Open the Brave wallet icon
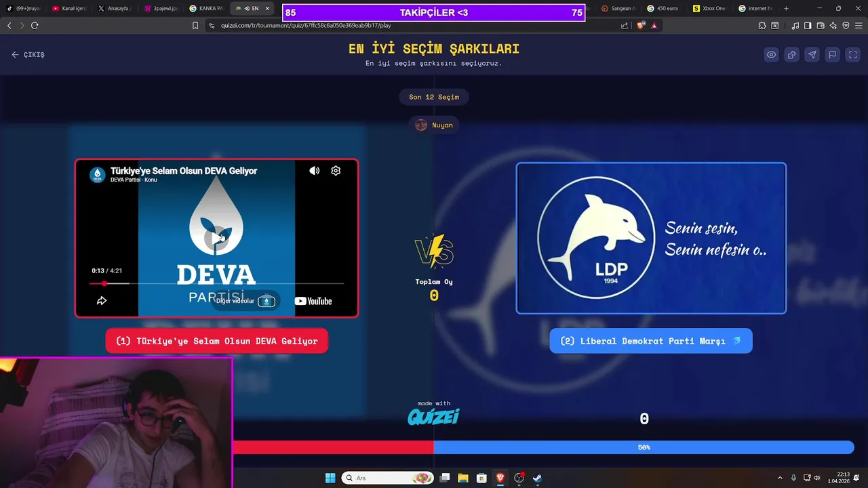Screen dimensions: 868x488 [x=821, y=26]
